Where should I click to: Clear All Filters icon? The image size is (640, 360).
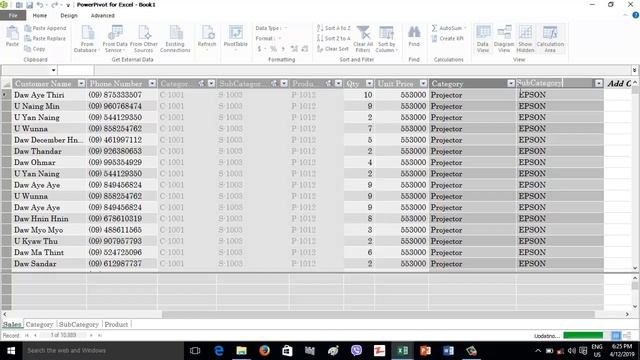click(x=363, y=39)
